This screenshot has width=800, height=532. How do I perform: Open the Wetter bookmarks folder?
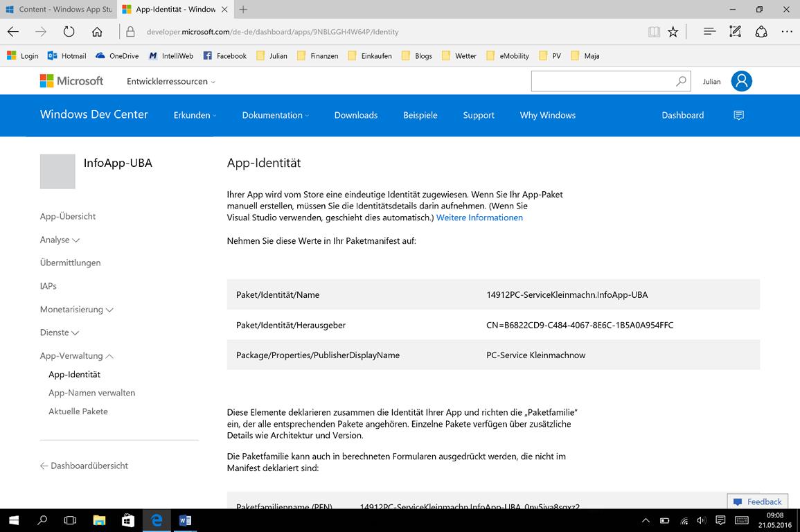click(x=459, y=56)
